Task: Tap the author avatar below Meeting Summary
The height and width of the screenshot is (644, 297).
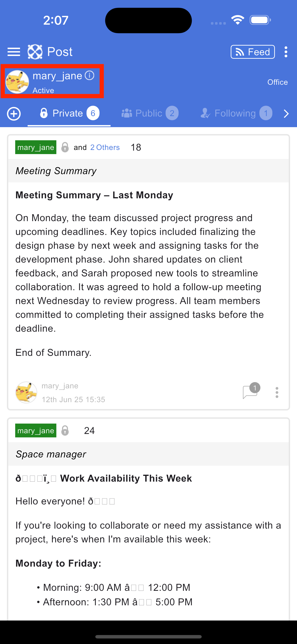Action: point(26,392)
